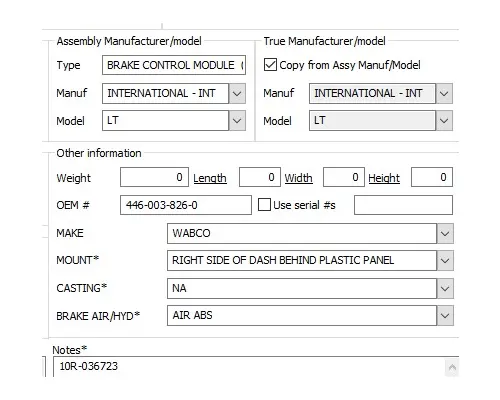Screen dimensions: 500x400
Task: Click the MOUNT field RIGHT SIDE OF DASH
Action: pos(302,260)
